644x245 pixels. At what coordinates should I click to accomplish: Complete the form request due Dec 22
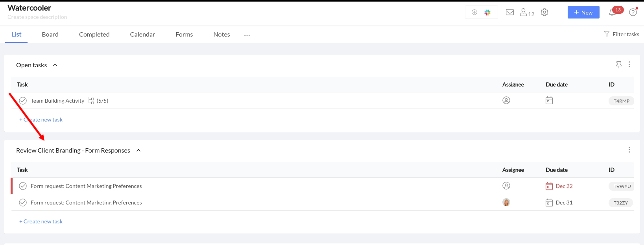coord(23,186)
